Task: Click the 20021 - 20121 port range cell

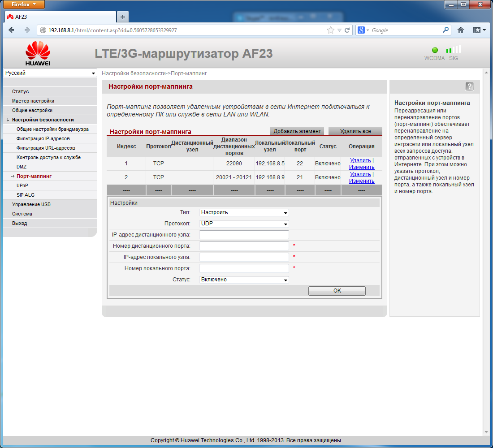Action: pos(234,177)
